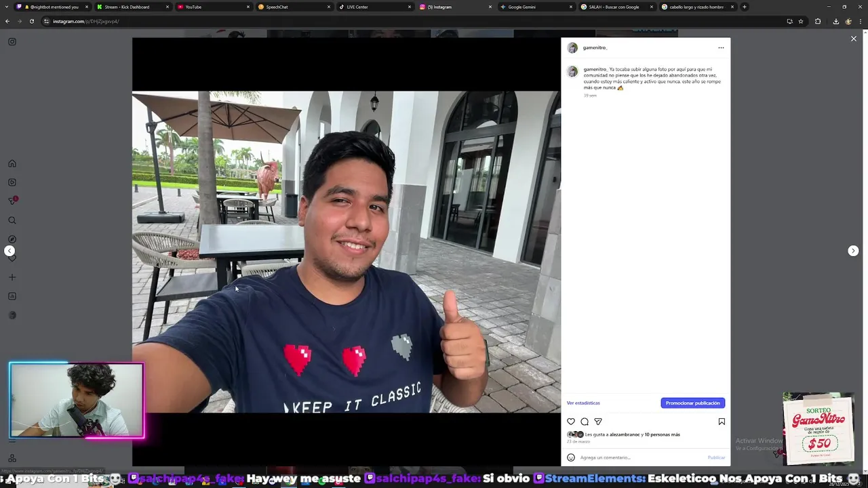The image size is (868, 488).
Task: Click gamenitro_ avatar in post header
Action: 572,47
